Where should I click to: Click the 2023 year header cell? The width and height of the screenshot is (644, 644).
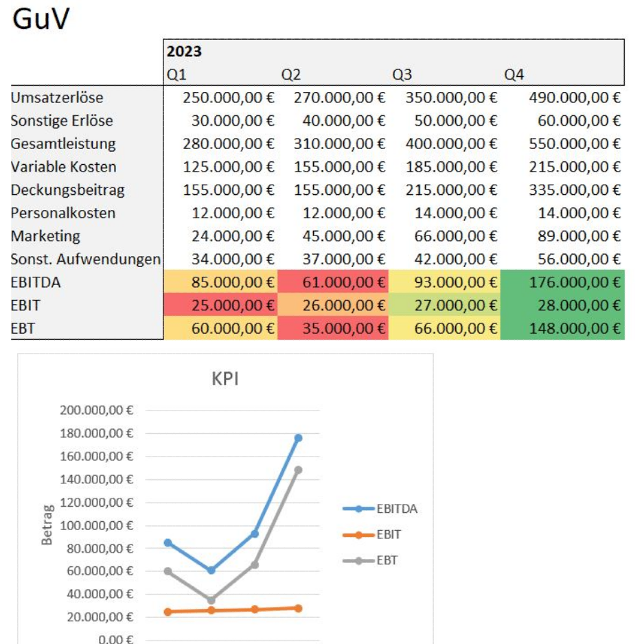184,51
